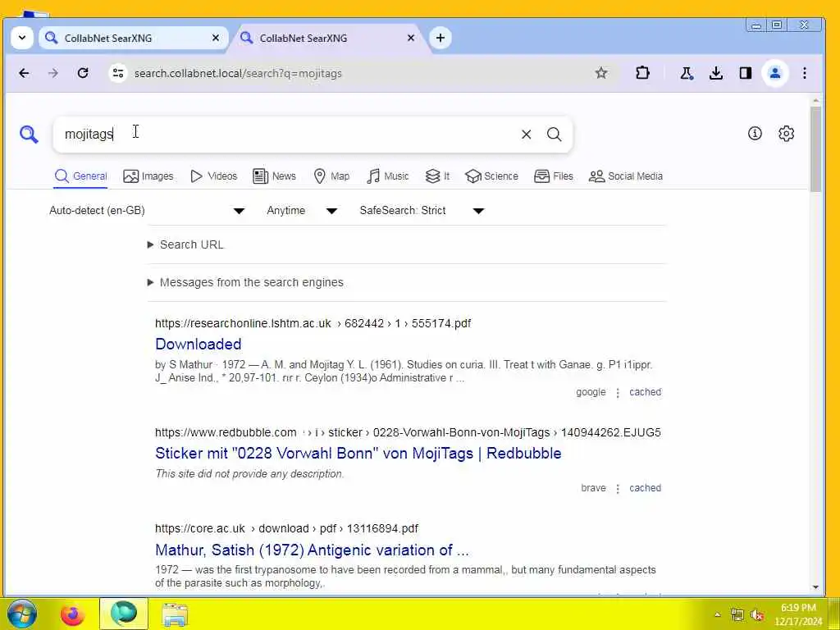Expand Messages from the search engines
The width and height of the screenshot is (840, 630).
coord(245,282)
